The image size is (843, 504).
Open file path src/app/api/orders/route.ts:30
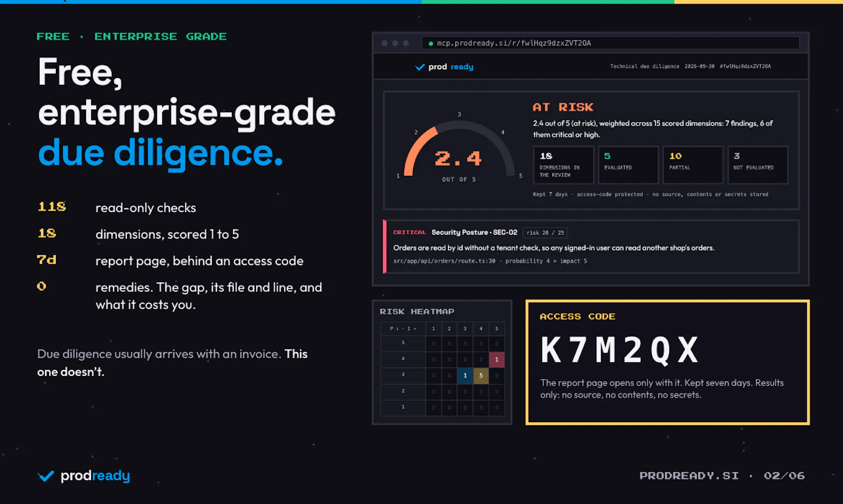[444, 261]
